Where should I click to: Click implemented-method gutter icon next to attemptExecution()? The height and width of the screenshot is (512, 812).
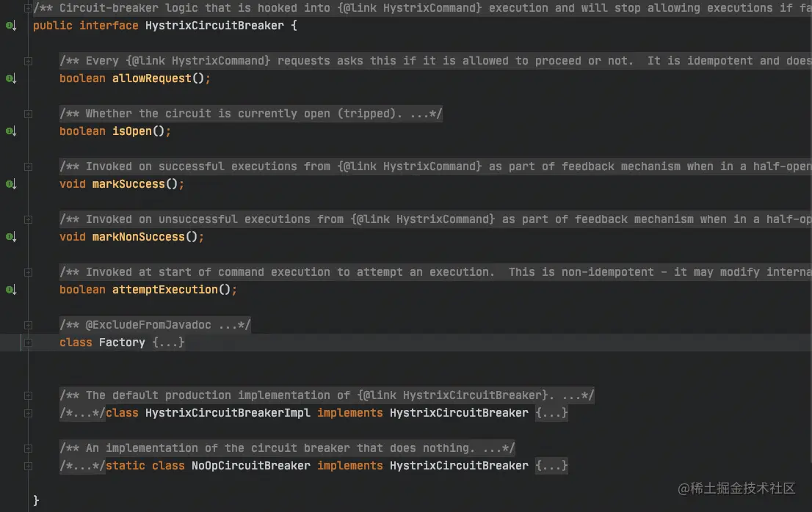[x=11, y=289]
